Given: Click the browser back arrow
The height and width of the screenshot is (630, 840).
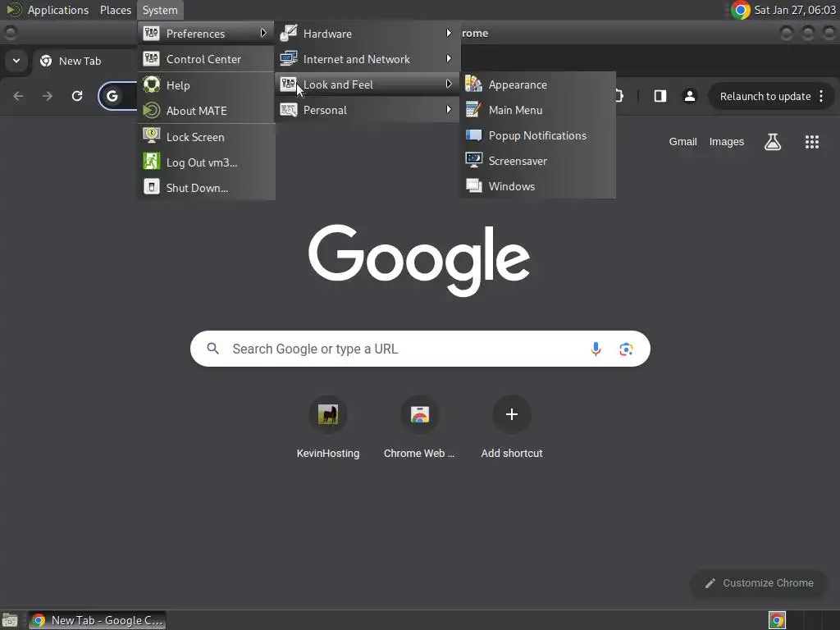Looking at the screenshot, I should [18, 96].
